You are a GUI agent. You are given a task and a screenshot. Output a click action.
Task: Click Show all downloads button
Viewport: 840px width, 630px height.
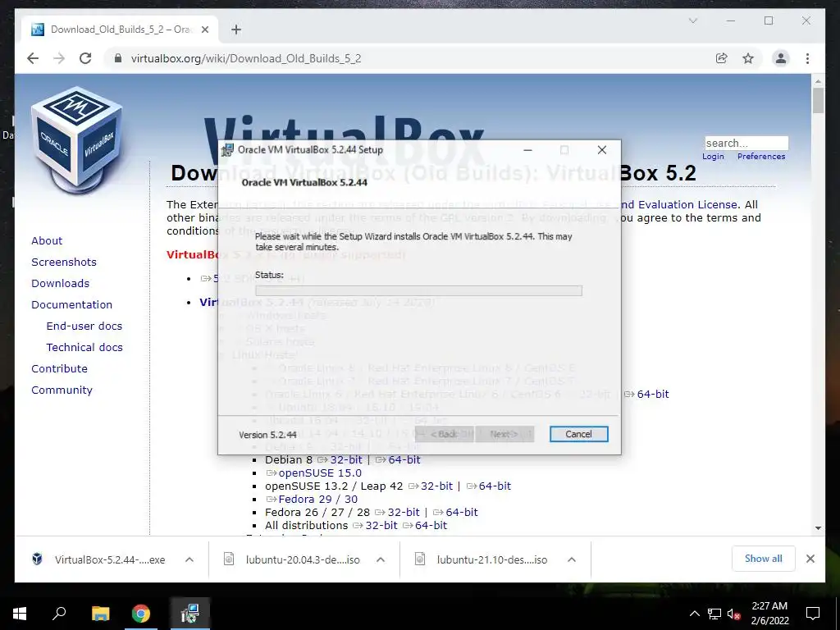coord(764,559)
